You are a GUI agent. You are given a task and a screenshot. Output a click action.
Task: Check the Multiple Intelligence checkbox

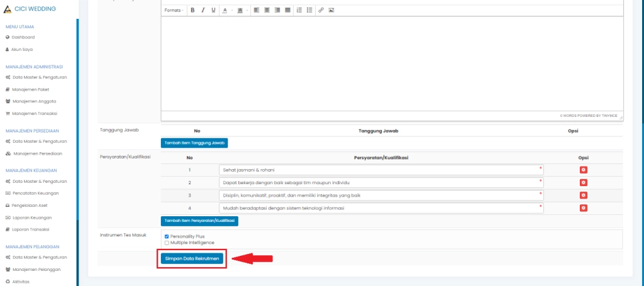pyautogui.click(x=167, y=243)
